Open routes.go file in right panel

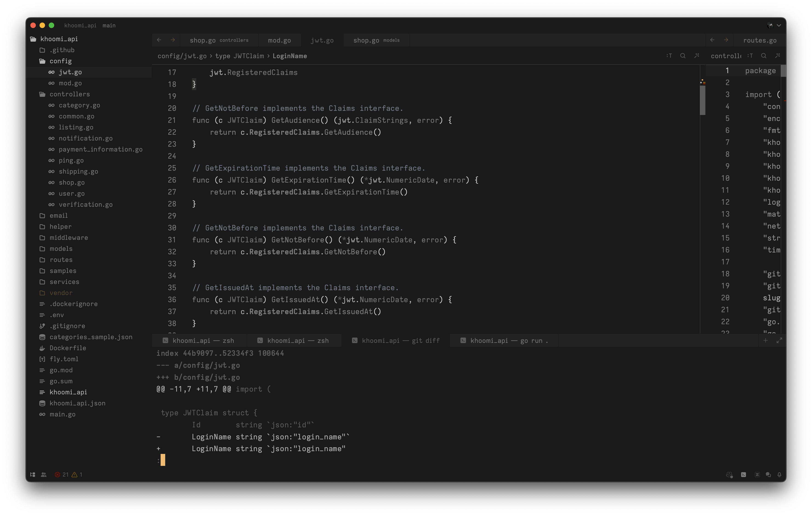[x=760, y=40]
